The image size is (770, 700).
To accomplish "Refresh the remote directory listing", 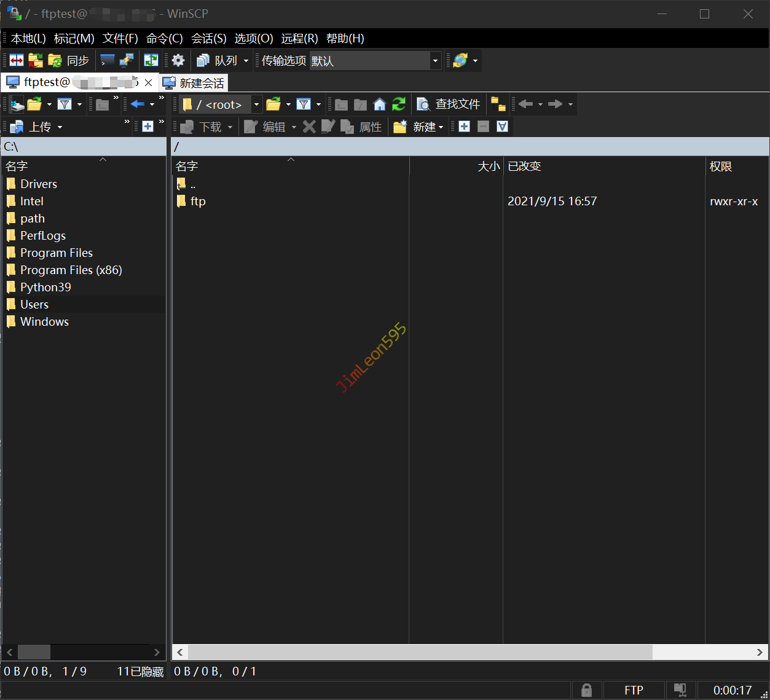I will click(399, 104).
